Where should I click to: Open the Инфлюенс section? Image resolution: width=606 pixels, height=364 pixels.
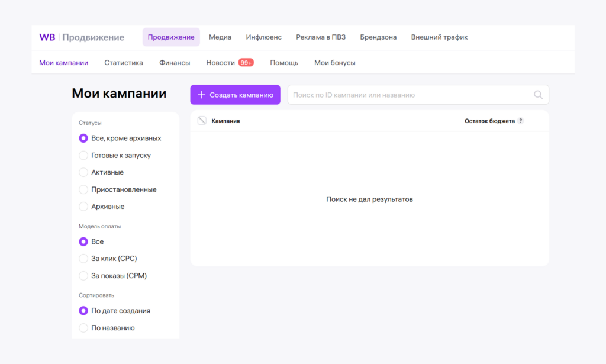pyautogui.click(x=263, y=37)
